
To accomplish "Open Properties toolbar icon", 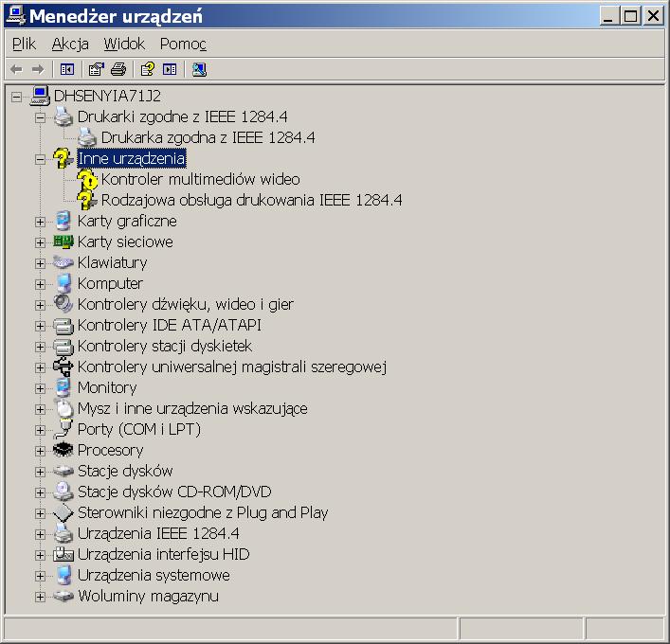I will coord(96,69).
